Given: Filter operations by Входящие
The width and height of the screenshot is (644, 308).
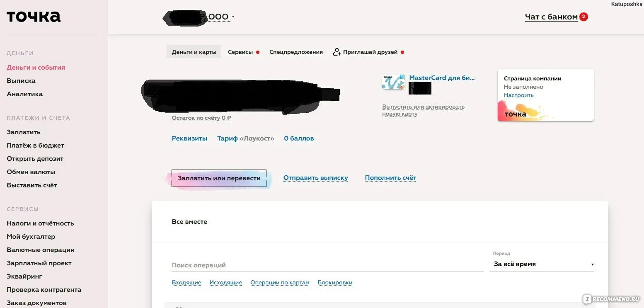Looking at the screenshot, I should tap(186, 283).
